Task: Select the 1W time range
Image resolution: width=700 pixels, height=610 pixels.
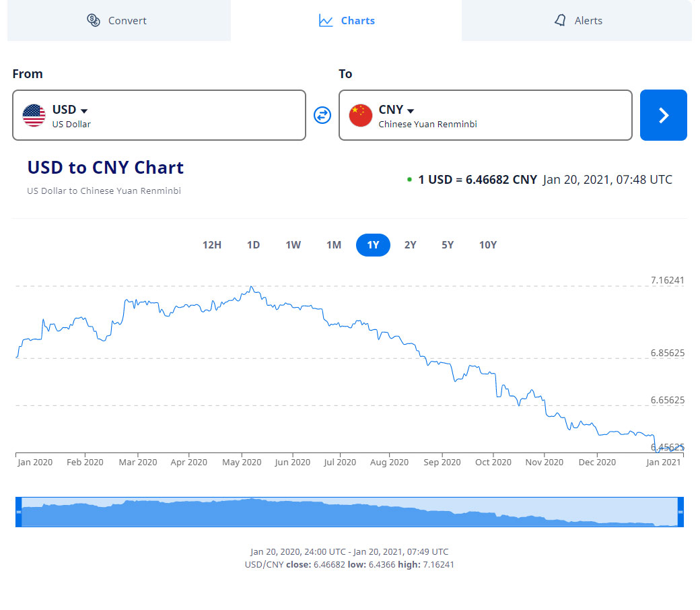Action: click(x=293, y=245)
